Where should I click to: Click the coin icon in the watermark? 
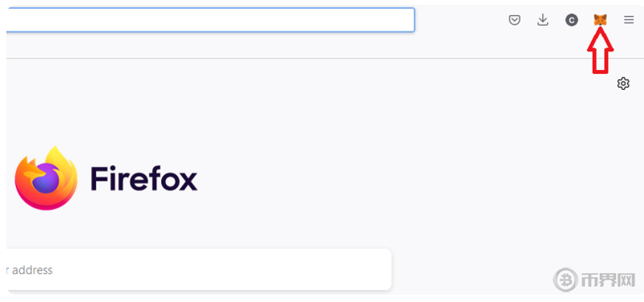tap(565, 280)
